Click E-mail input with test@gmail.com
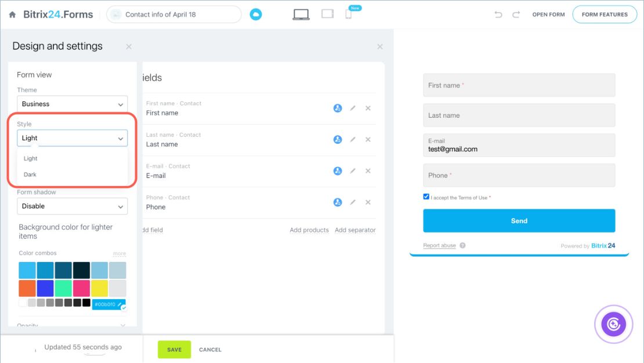644x363 pixels. (x=519, y=145)
